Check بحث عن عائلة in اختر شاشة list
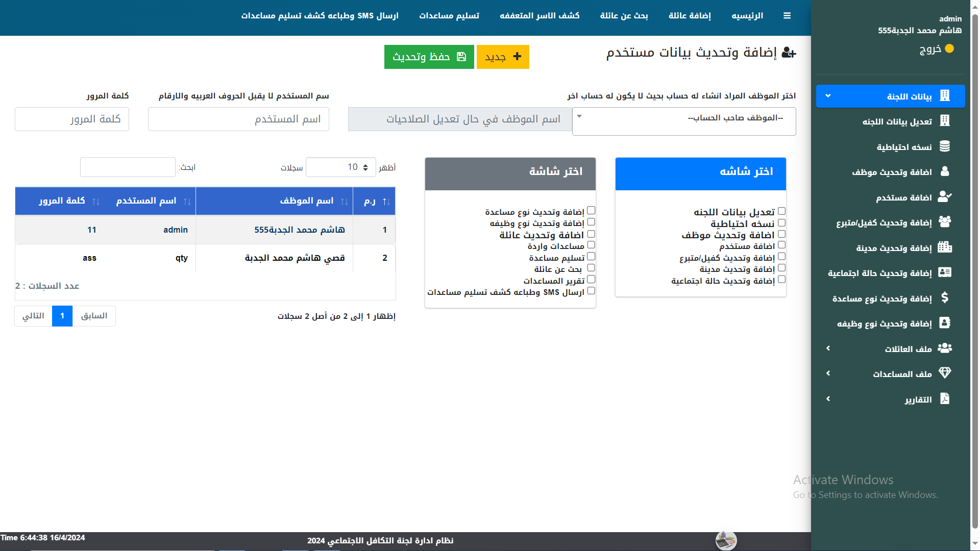The height and width of the screenshot is (551, 980). tap(591, 268)
